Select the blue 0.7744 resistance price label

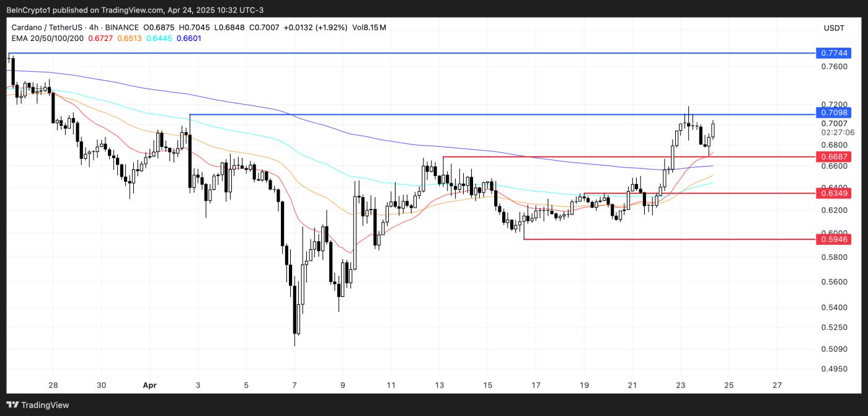click(x=833, y=54)
